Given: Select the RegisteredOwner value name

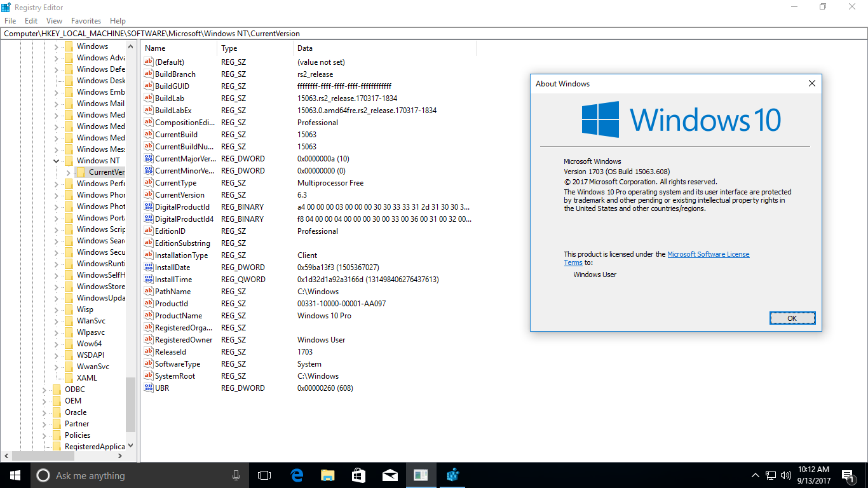Looking at the screenshot, I should pos(183,340).
